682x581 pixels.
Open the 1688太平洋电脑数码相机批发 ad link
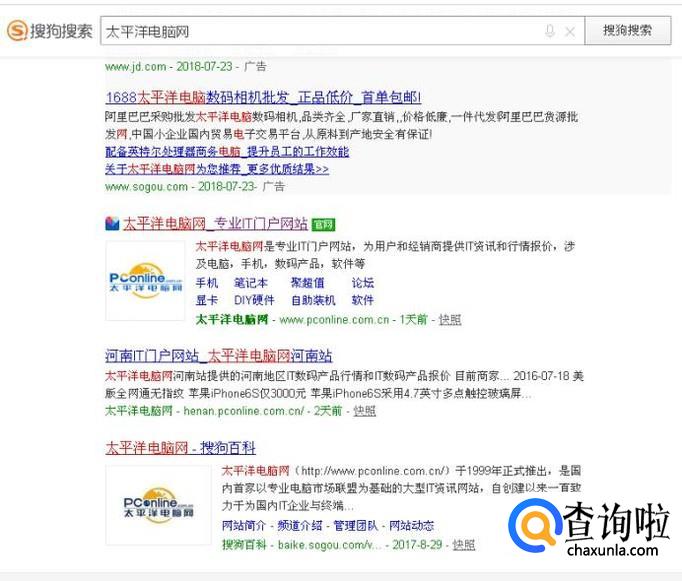[x=263, y=97]
